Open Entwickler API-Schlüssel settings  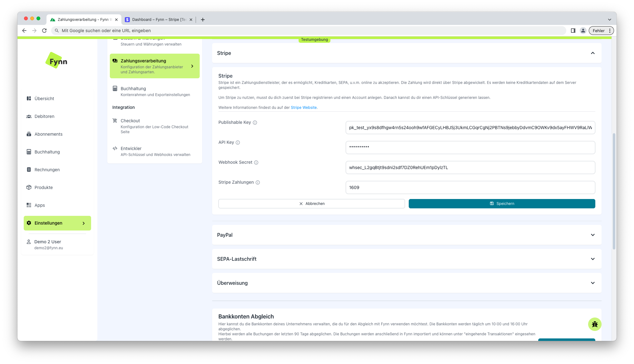coord(155,151)
